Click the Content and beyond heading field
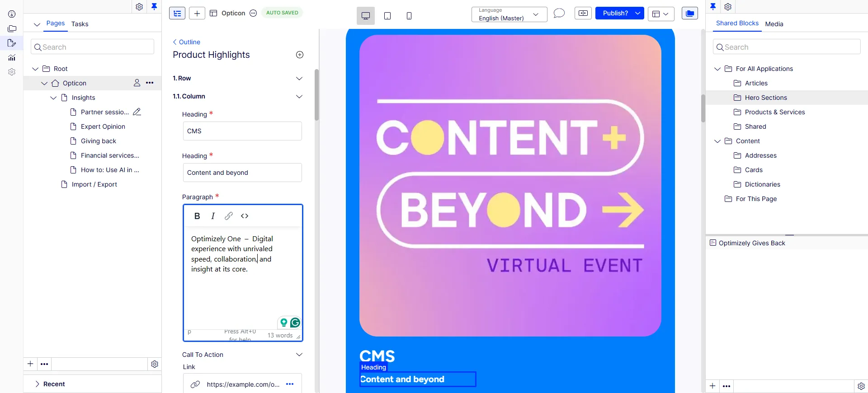 coord(242,173)
